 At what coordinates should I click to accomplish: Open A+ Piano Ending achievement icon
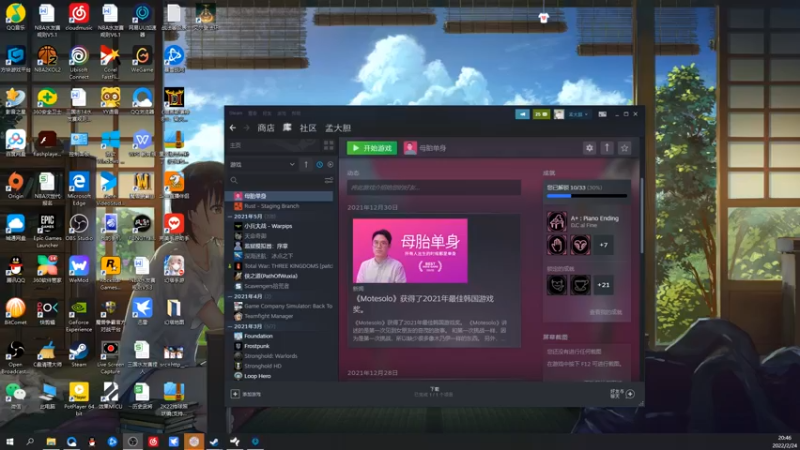click(557, 221)
